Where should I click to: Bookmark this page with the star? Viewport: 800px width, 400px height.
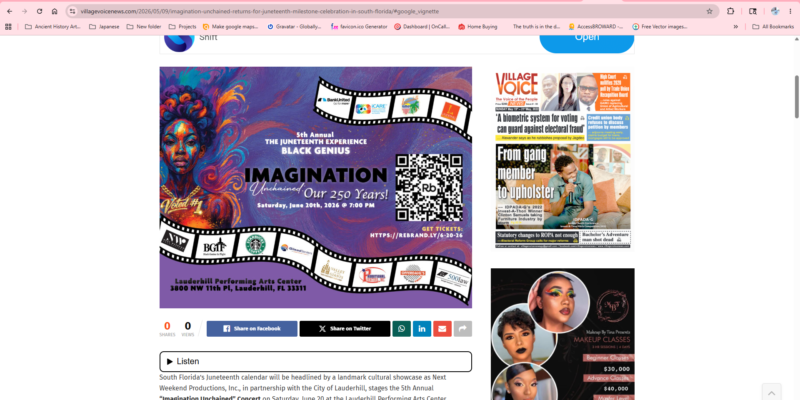coord(709,11)
